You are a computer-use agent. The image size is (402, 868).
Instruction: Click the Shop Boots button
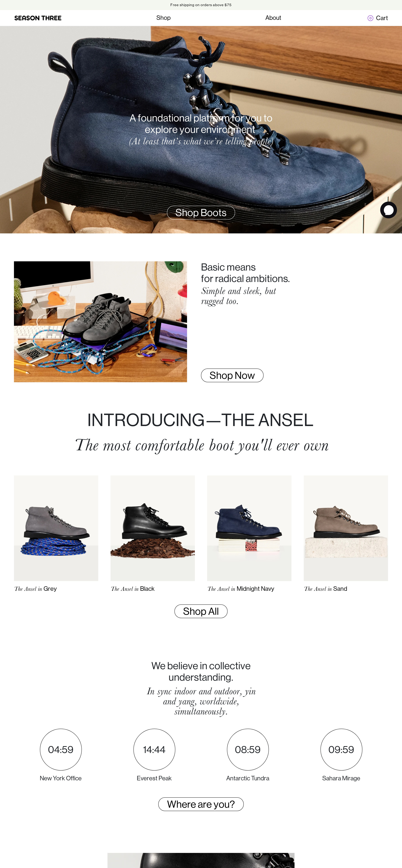click(x=201, y=213)
